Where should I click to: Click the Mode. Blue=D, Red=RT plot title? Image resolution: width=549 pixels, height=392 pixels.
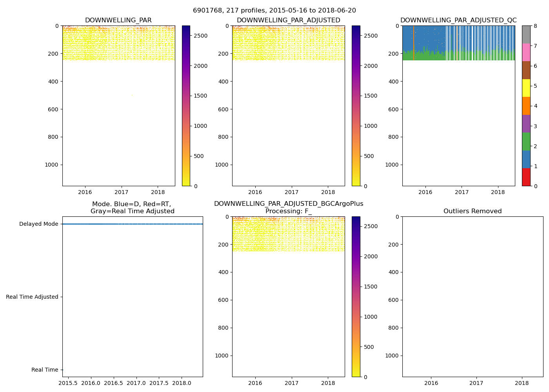132,207
